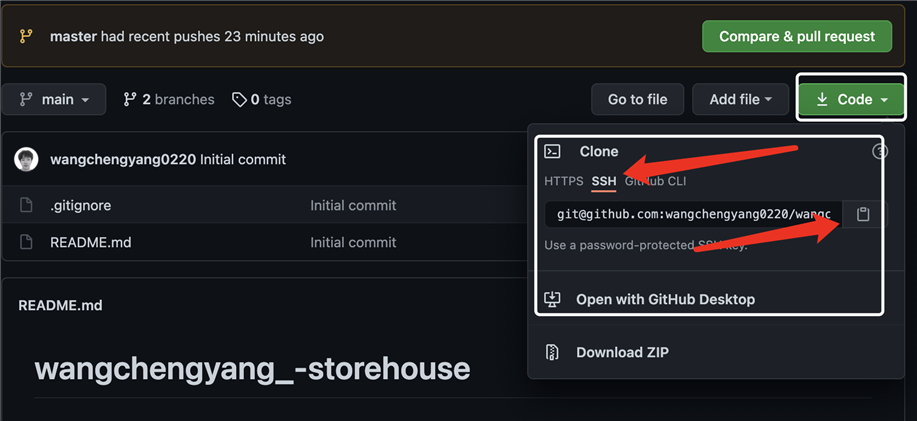The height and width of the screenshot is (421, 917).
Task: Click the file icon beside README.md row
Action: tap(26, 242)
